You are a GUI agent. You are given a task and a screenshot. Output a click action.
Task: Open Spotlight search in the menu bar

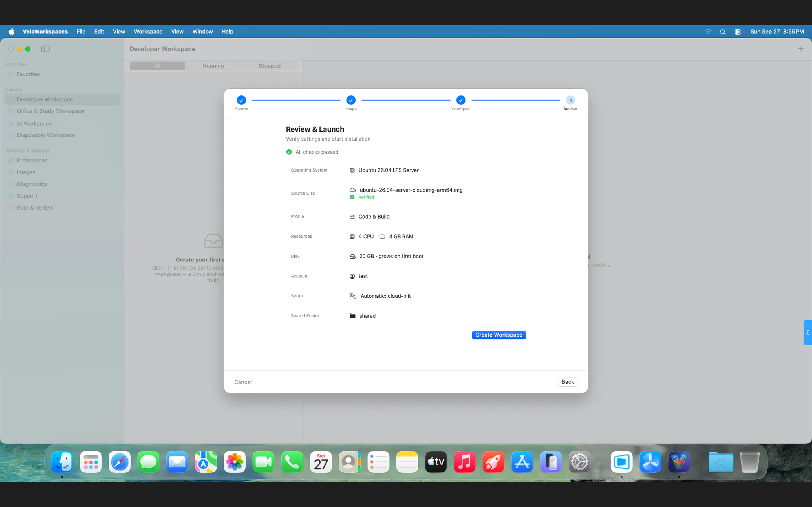coord(722,32)
